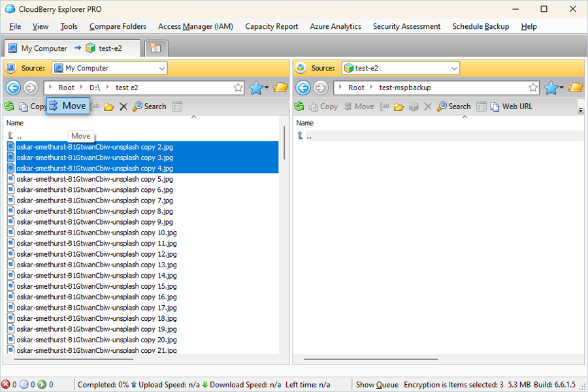Click the test-mspbackup breadcrumb segment

click(x=405, y=88)
